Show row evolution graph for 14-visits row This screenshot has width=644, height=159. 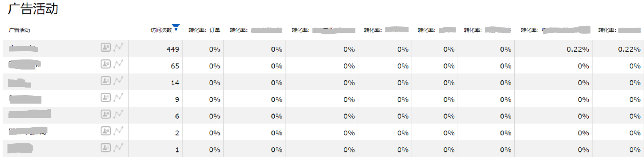point(118,81)
